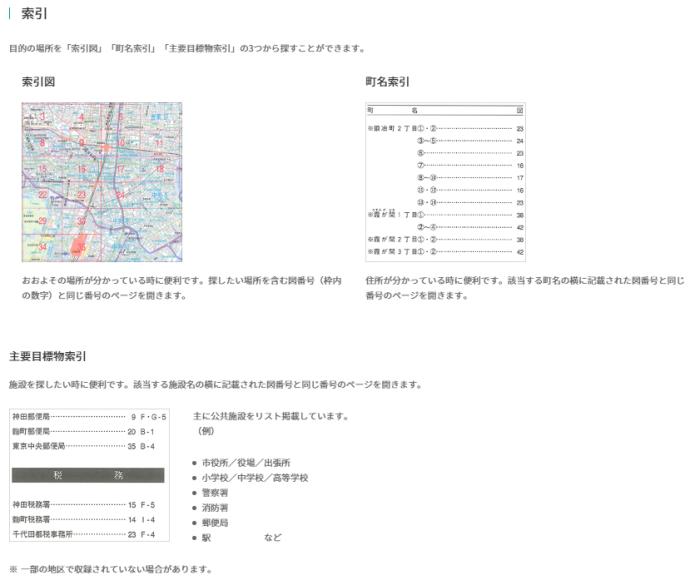Select bullet item 駅
700x585 pixels.
[x=206, y=538]
